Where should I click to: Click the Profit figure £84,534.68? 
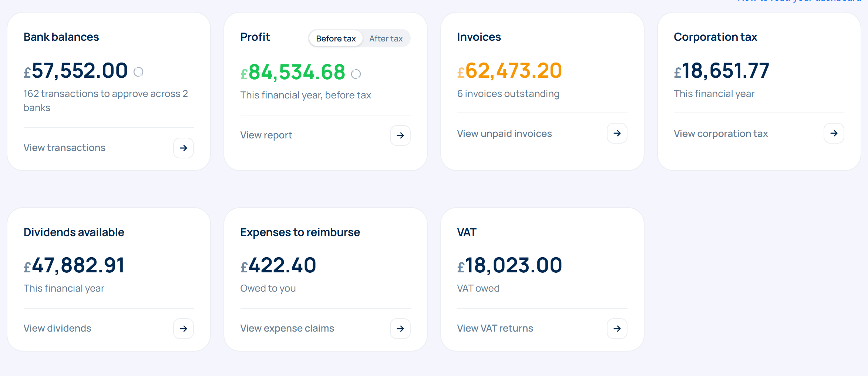tap(293, 72)
